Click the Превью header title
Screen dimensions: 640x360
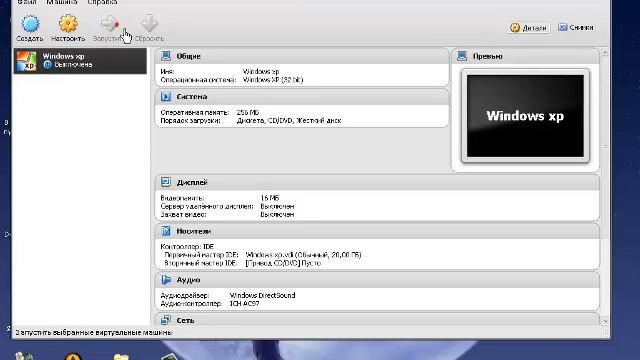(x=487, y=56)
